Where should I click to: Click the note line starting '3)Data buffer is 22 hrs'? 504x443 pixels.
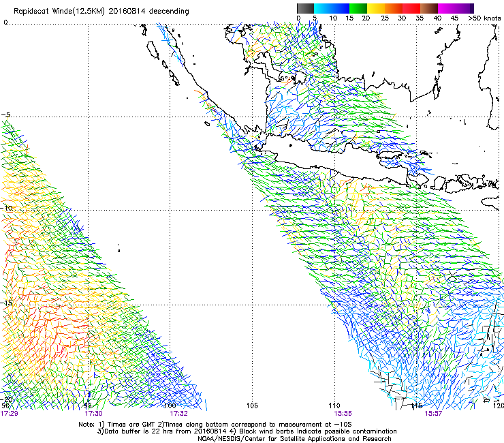(x=247, y=431)
